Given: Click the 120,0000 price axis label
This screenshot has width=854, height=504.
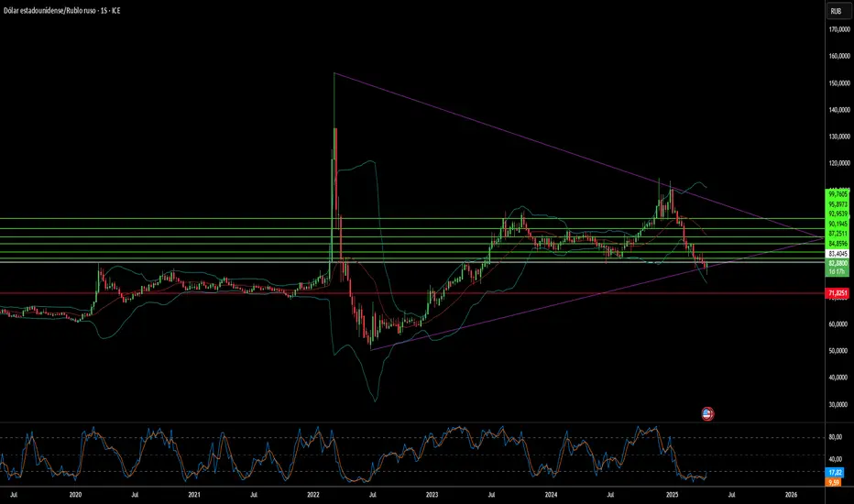Looking at the screenshot, I should (839, 163).
